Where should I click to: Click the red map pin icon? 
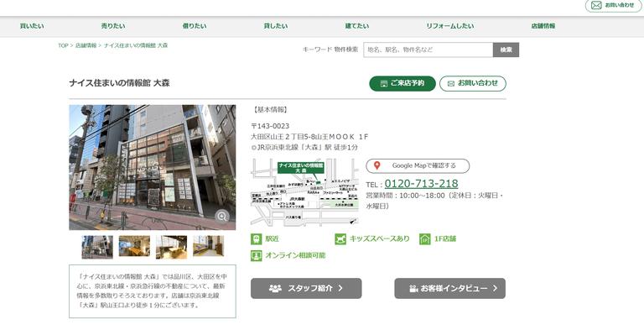377,165
